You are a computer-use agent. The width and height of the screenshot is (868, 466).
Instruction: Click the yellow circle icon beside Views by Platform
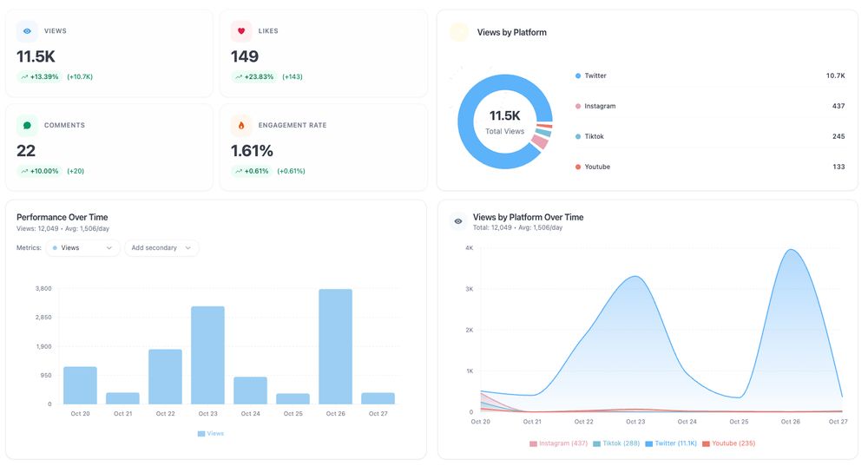point(459,32)
